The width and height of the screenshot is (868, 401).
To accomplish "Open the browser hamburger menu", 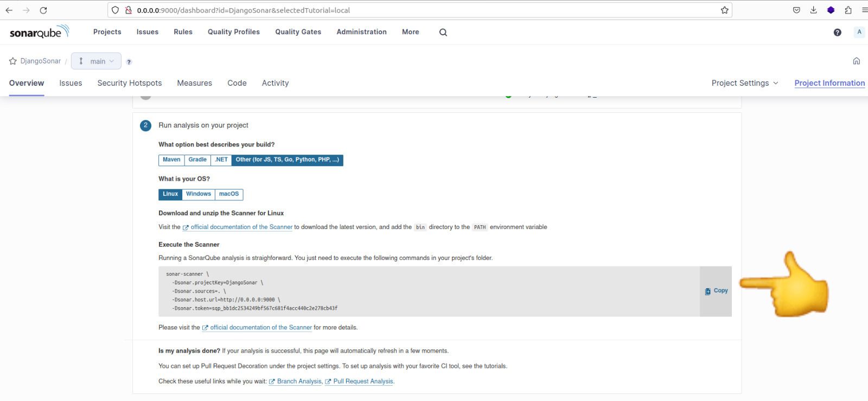I will point(864,10).
